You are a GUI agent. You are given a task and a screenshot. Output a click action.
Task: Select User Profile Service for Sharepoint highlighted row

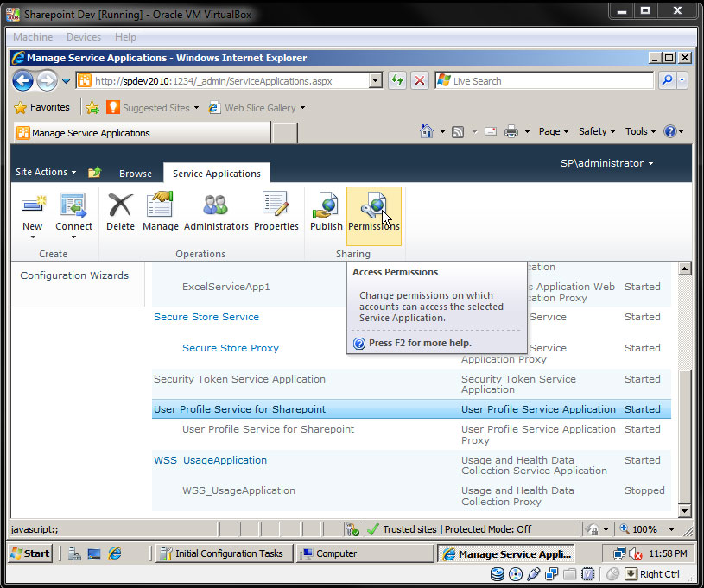pyautogui.click(x=411, y=409)
